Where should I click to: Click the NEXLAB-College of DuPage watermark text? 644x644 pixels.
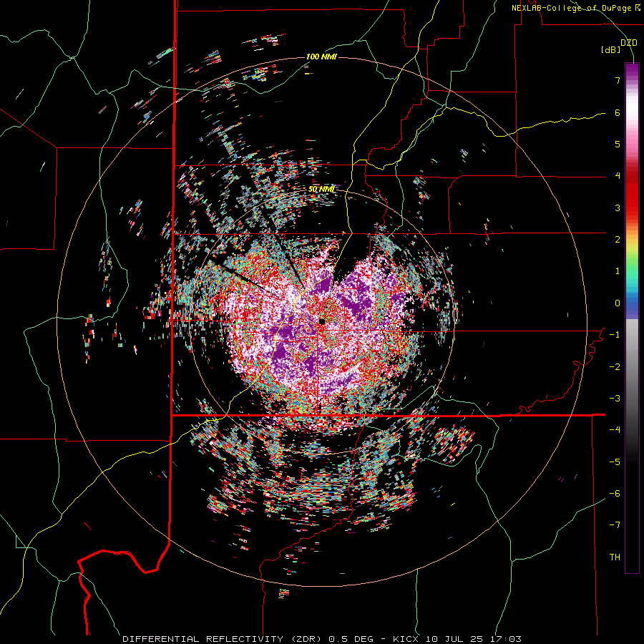(575, 8)
